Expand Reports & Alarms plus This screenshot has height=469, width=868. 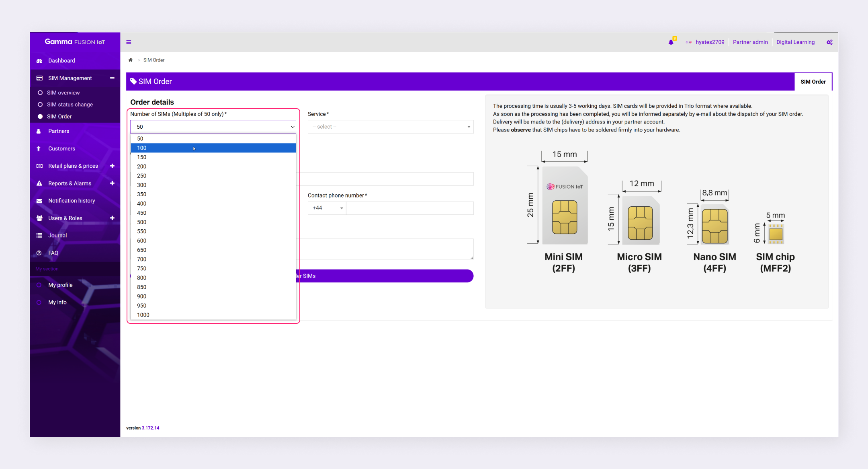tap(112, 183)
